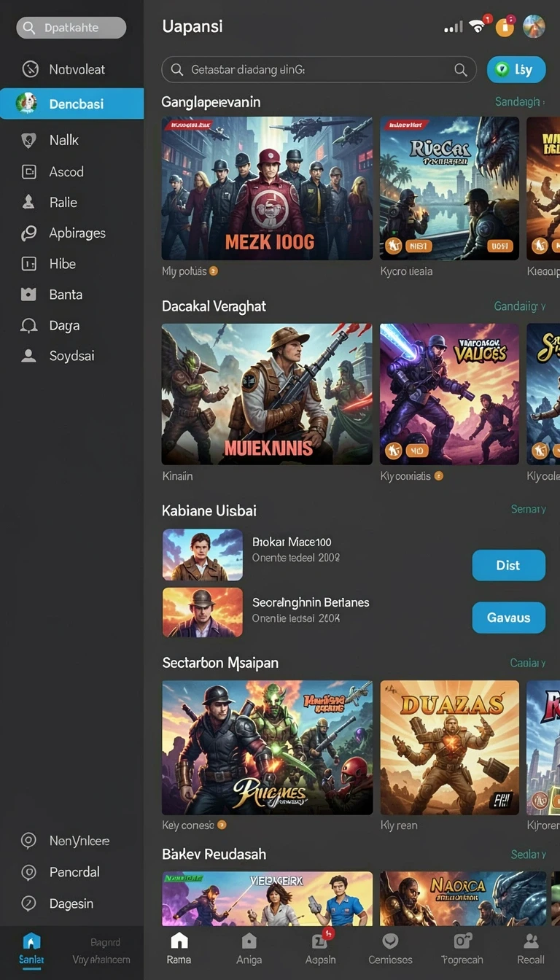Open the RieCar game thumbnail
Screen dimensions: 560x980
(449, 188)
